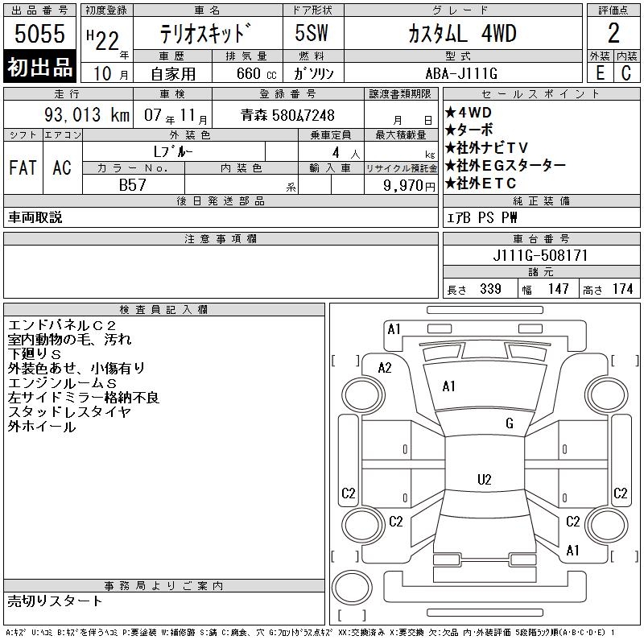Click the 売切りスタート office notice

click(55, 601)
